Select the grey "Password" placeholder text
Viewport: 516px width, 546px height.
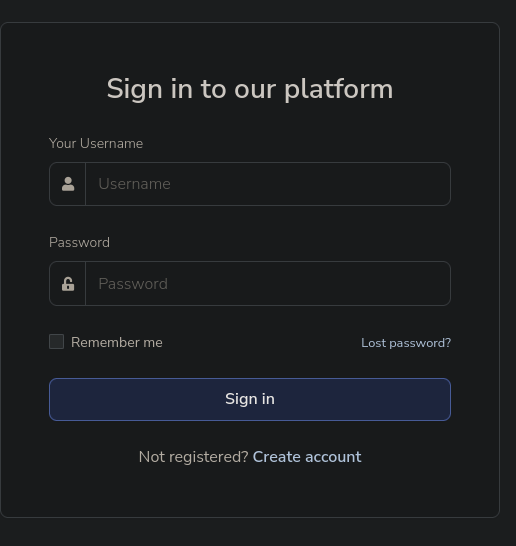click(133, 284)
